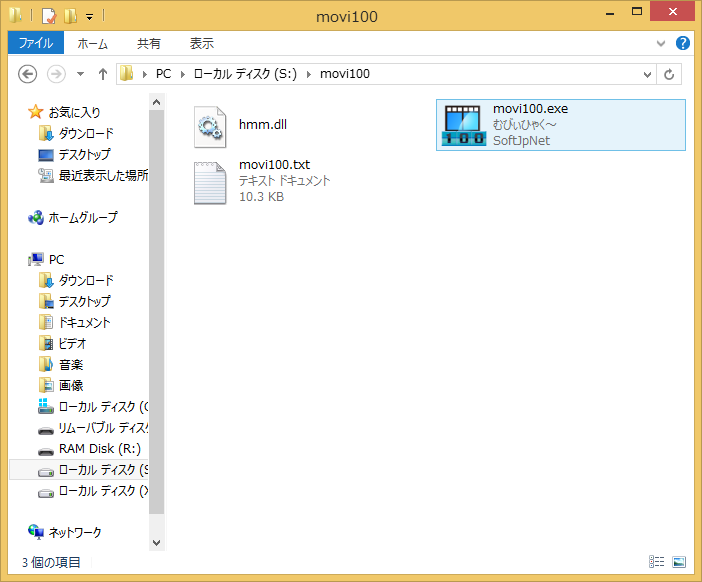Open the movi100.exe application file
Screen dimensions: 702x582
(561, 125)
